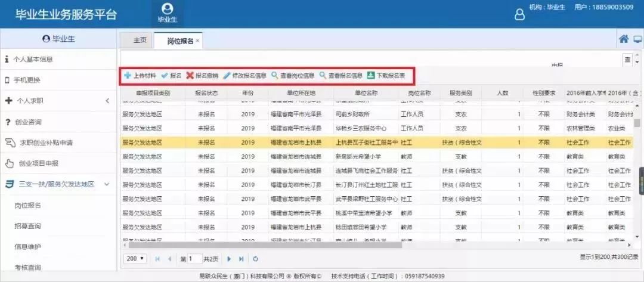Open the 200 rows-per-page dropdown
The width and height of the screenshot is (644, 282).
point(136,259)
